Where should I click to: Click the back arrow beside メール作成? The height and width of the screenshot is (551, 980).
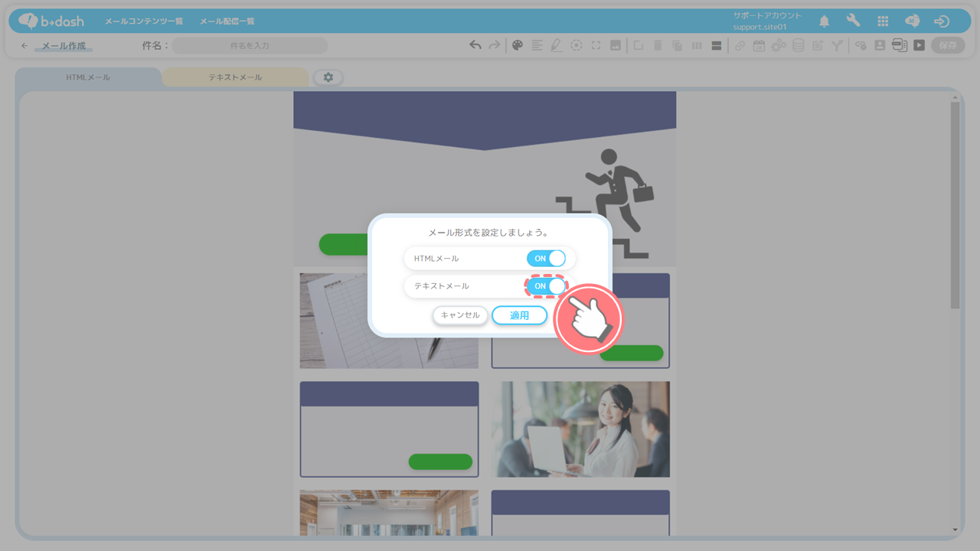(x=24, y=46)
